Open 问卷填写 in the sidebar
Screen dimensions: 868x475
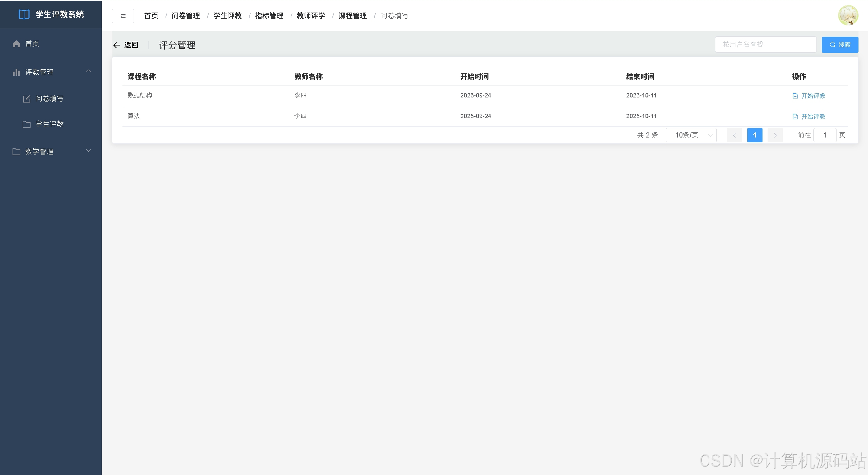[x=51, y=99]
